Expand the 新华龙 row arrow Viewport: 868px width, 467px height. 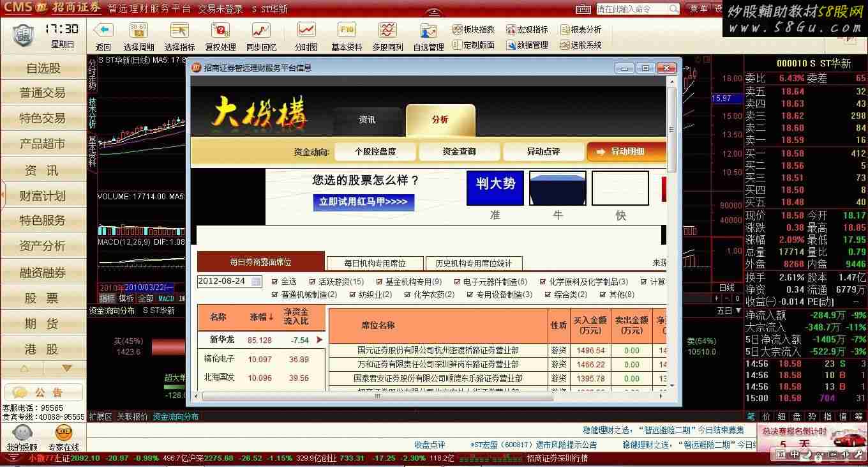pyautogui.click(x=320, y=340)
